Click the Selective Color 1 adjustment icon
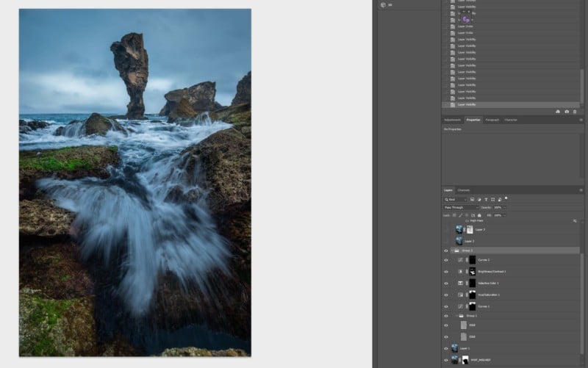 point(461,283)
